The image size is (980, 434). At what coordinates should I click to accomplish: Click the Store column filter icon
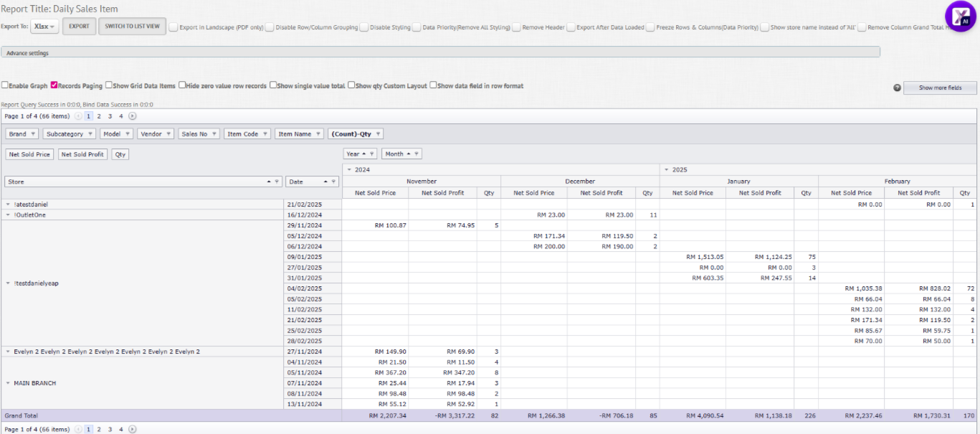pyautogui.click(x=276, y=182)
